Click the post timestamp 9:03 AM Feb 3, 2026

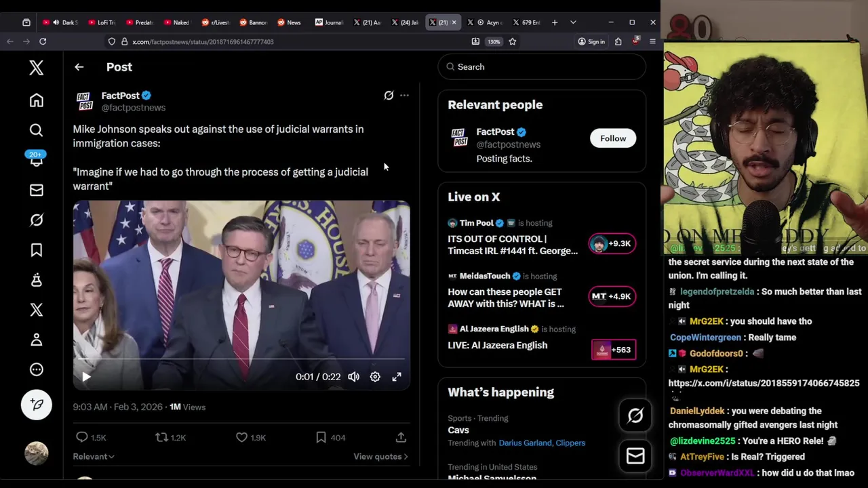(118, 407)
